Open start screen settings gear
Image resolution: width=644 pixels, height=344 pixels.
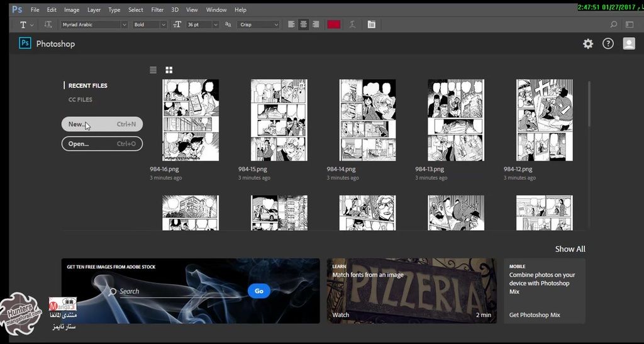588,43
